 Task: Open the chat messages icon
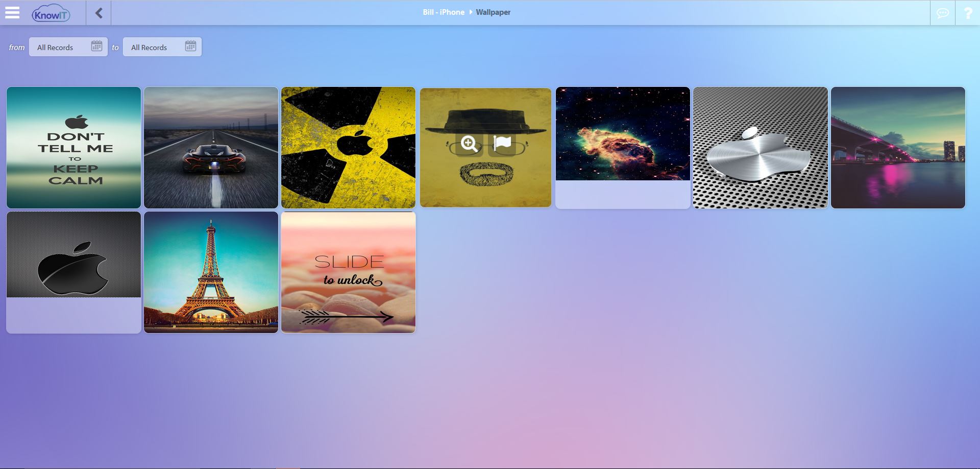click(x=943, y=13)
